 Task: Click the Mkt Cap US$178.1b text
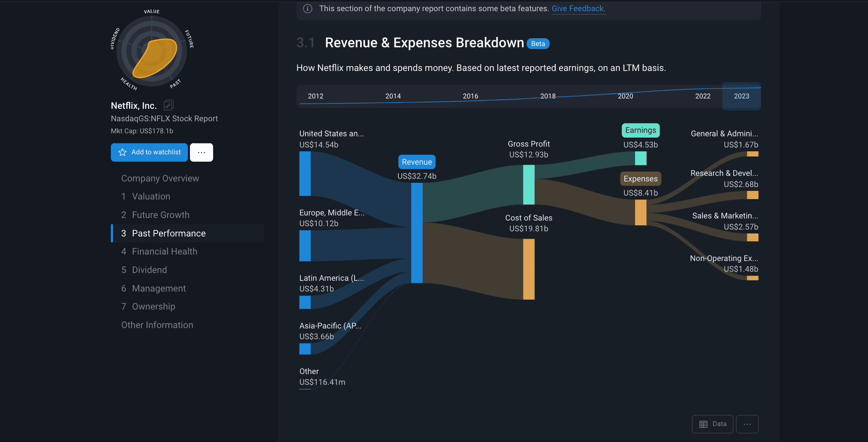[x=142, y=131]
